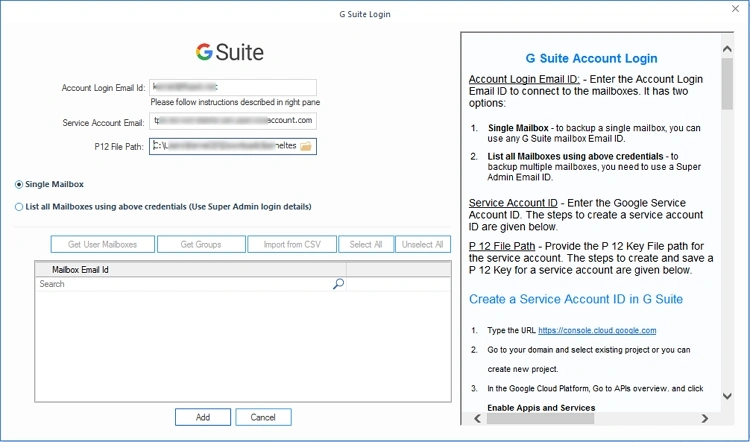The width and height of the screenshot is (750, 442).
Task: Click the Account Login Email Id field
Action: pyautogui.click(x=232, y=88)
